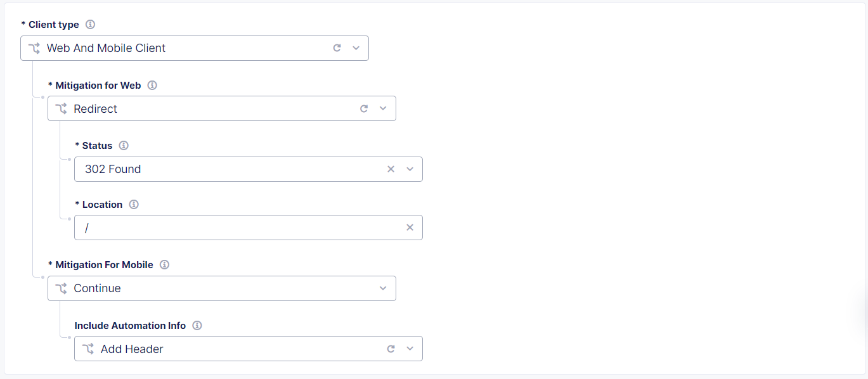This screenshot has height=379, width=868.
Task: Reset the Add Header selection
Action: (391, 349)
